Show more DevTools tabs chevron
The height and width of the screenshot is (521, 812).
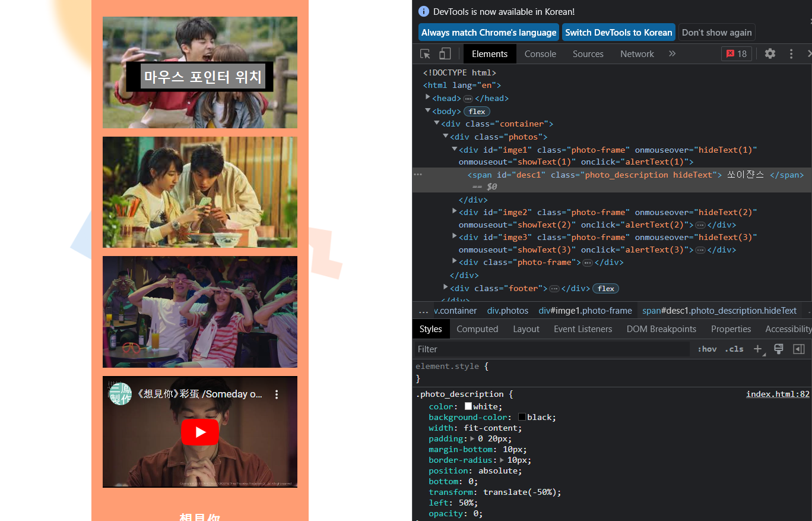[x=673, y=54]
